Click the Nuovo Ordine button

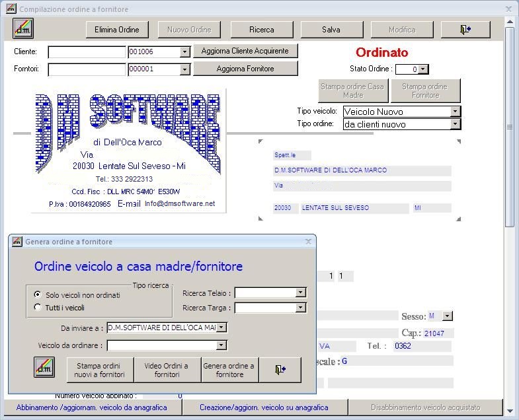pos(189,30)
